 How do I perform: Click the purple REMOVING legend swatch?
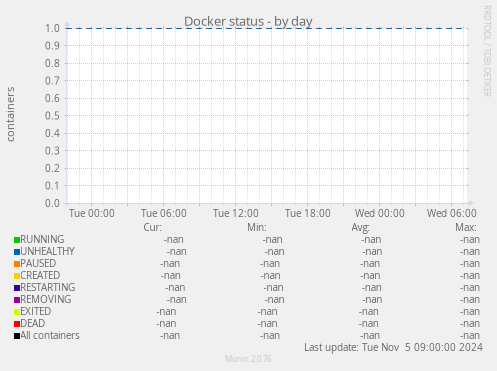[17, 300]
